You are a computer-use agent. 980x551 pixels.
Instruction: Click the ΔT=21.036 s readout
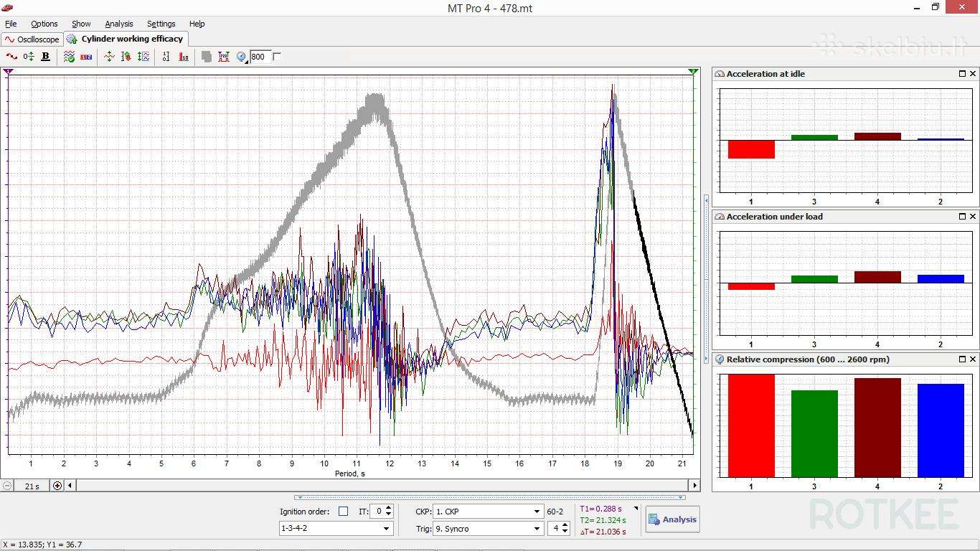point(603,532)
